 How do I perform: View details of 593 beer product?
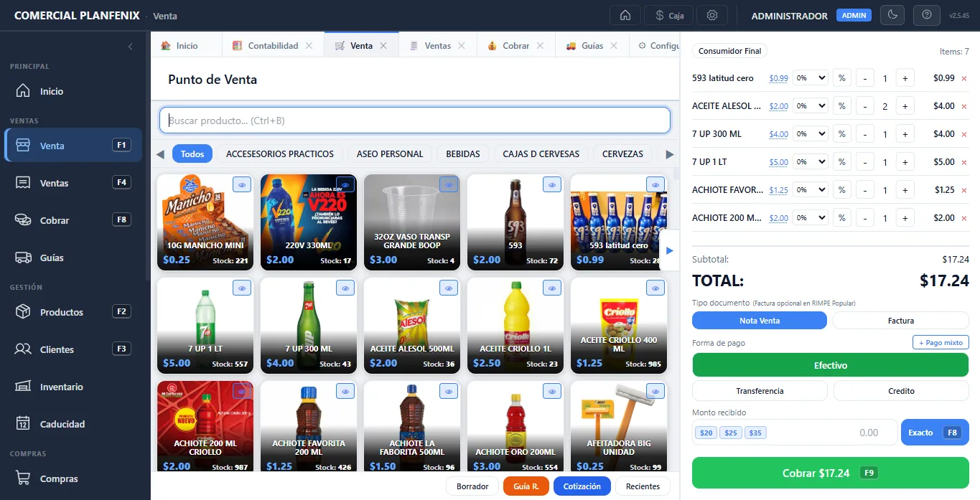552,185
